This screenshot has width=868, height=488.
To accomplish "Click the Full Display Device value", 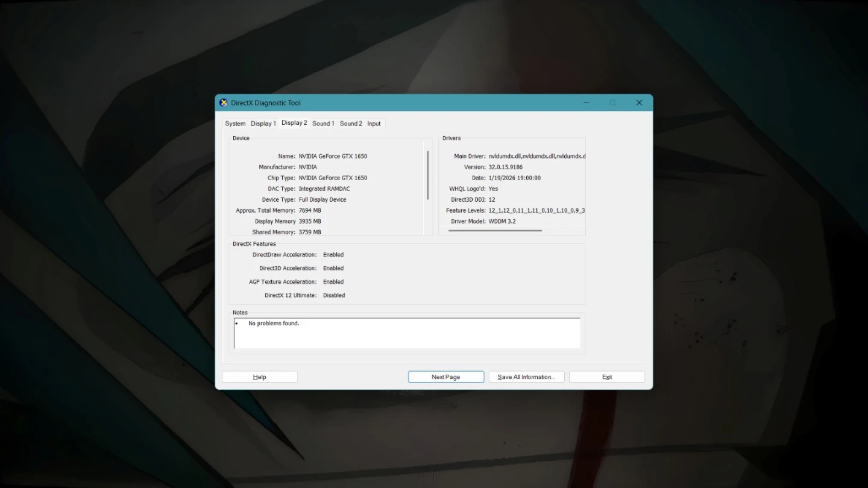I will pyautogui.click(x=322, y=199).
